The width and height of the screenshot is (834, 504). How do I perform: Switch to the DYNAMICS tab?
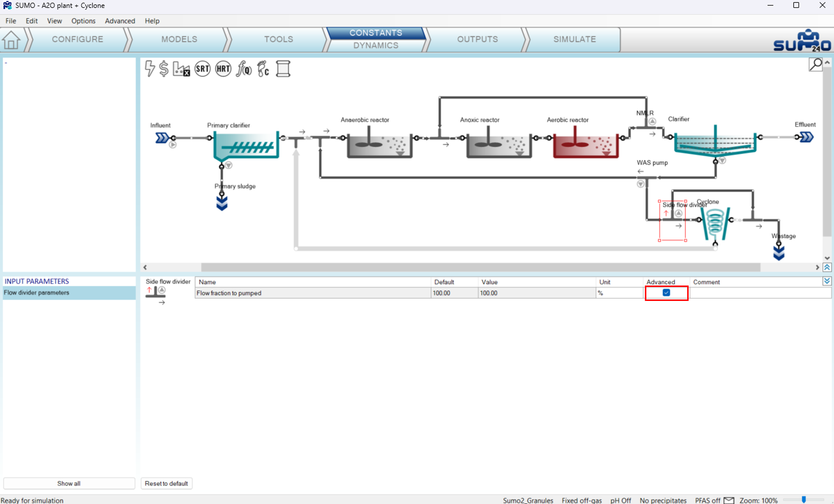coord(376,46)
